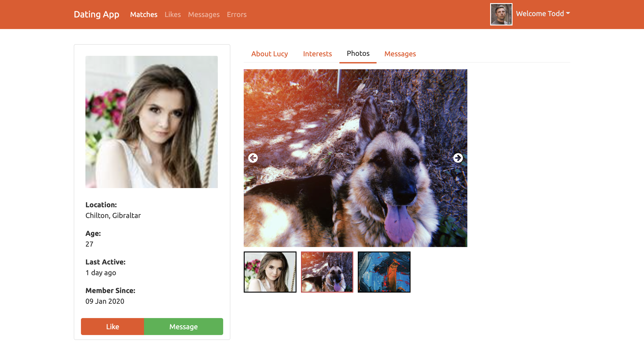644x352 pixels.
Task: Select the woman portrait thumbnail
Action: coord(270,272)
